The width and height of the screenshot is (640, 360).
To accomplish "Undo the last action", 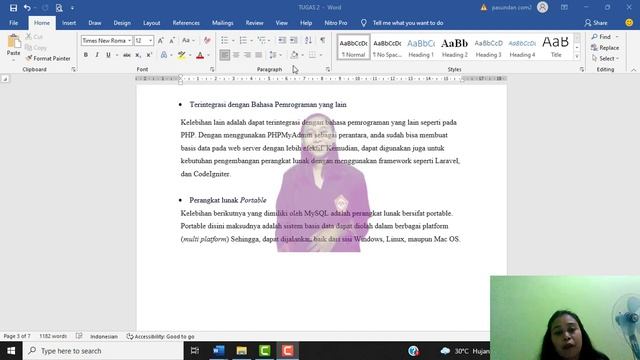I will click(x=27, y=8).
